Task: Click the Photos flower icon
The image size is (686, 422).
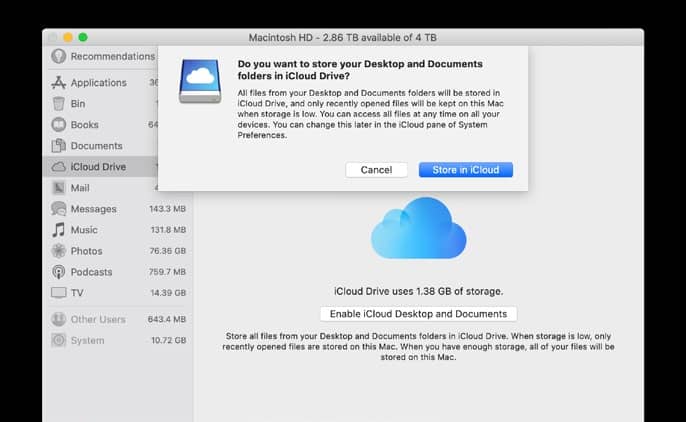Action: point(59,251)
